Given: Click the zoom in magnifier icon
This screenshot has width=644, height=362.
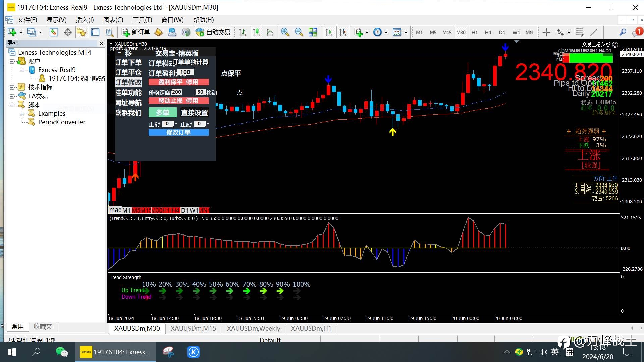Looking at the screenshot, I should pos(285,32).
